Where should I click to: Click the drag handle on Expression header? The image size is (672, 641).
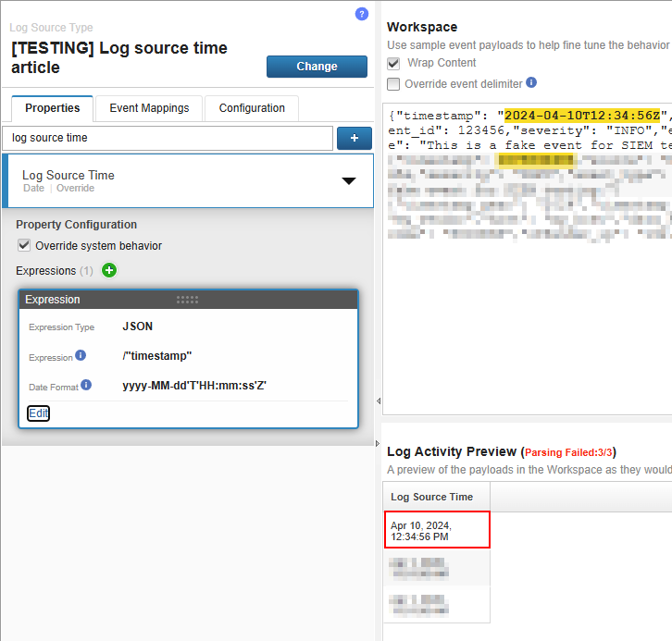[x=188, y=300]
